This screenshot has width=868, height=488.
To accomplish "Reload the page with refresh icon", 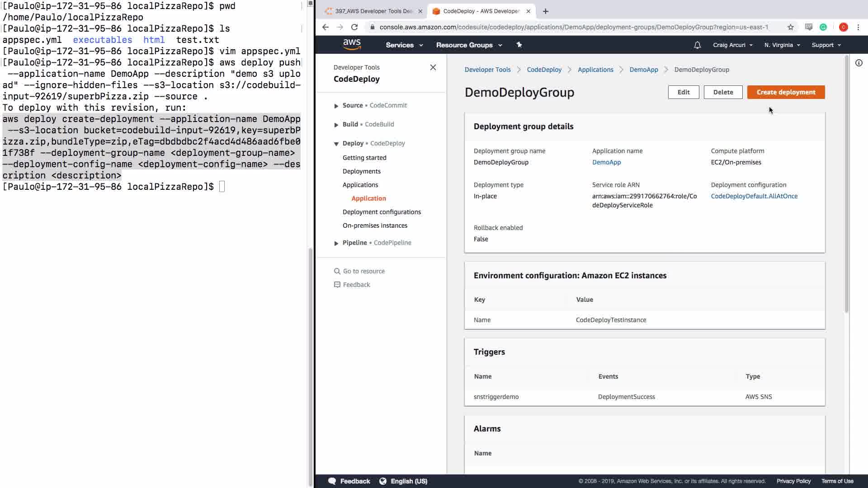I will coord(354,27).
